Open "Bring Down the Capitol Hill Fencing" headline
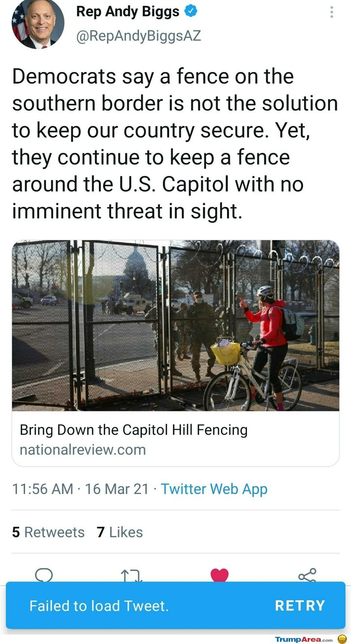351x644 pixels. click(134, 430)
